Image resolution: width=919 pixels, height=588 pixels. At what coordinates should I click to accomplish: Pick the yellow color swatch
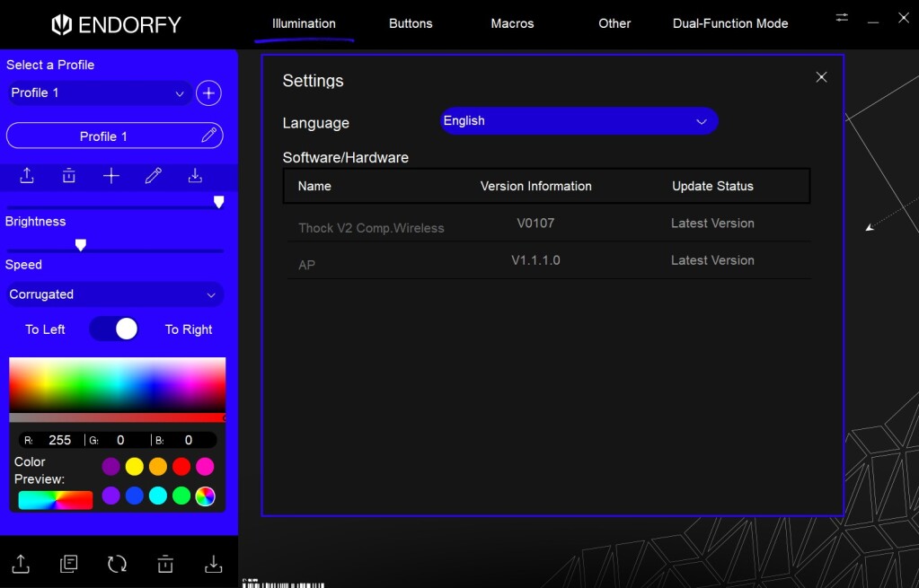pos(135,466)
